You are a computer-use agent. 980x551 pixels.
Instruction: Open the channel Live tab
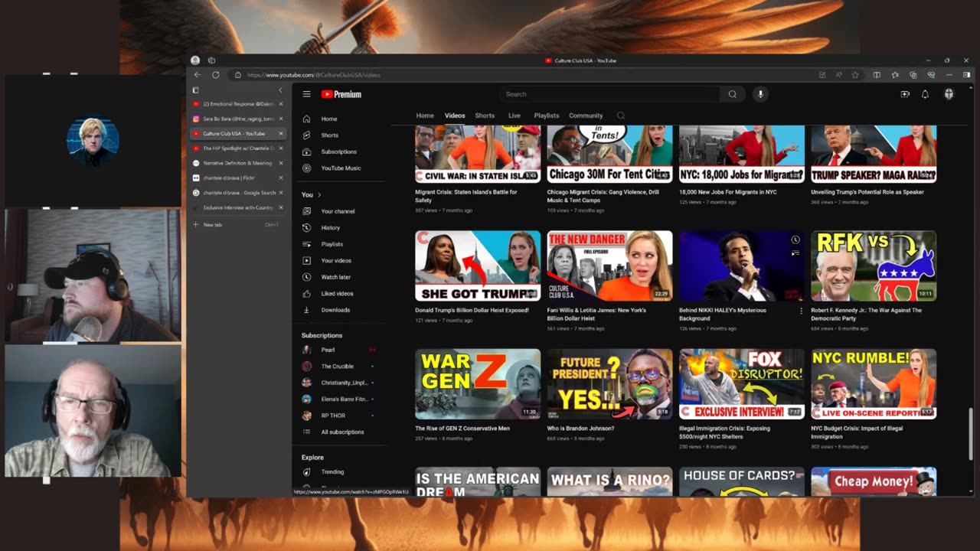[514, 116]
